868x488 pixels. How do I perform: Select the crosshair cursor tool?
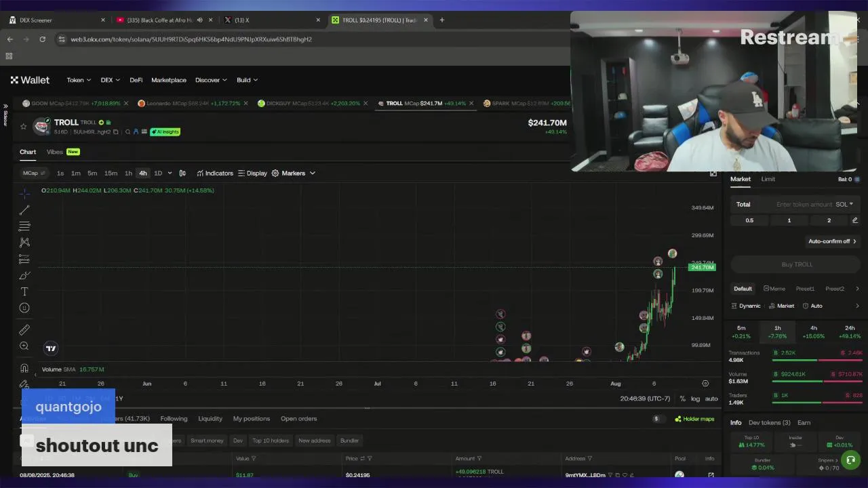(x=24, y=194)
